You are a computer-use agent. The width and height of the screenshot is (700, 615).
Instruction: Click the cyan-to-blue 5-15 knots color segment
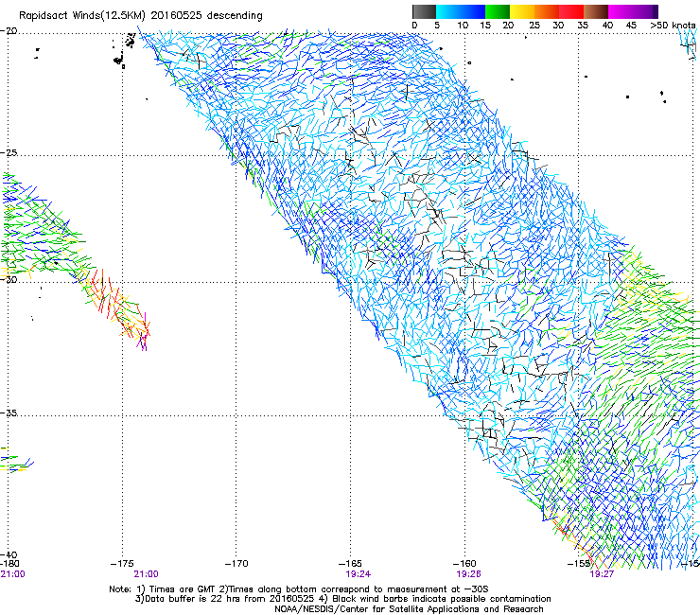pos(461,11)
